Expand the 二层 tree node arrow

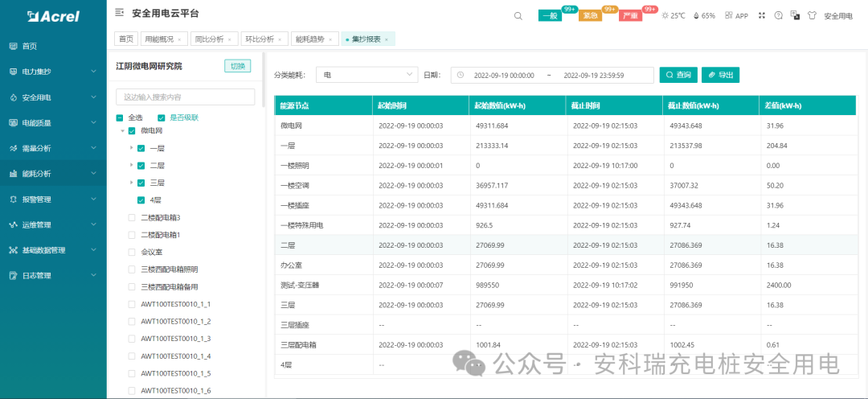[131, 165]
